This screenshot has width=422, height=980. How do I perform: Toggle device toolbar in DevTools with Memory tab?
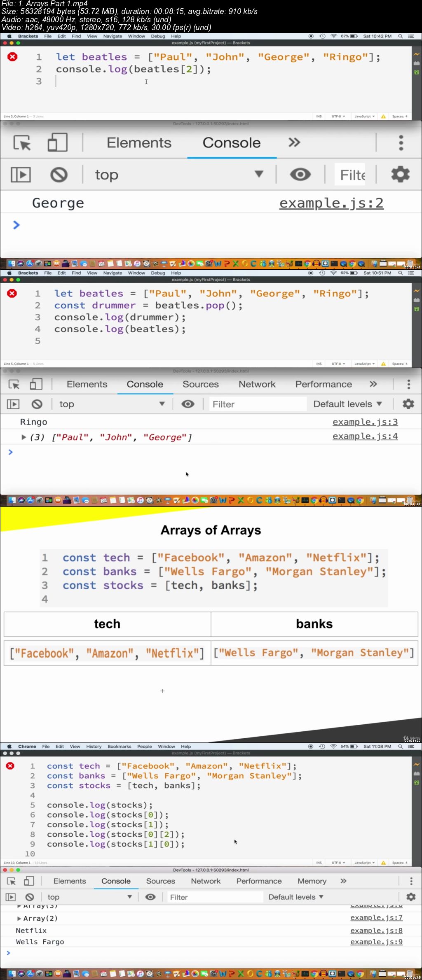(x=29, y=881)
